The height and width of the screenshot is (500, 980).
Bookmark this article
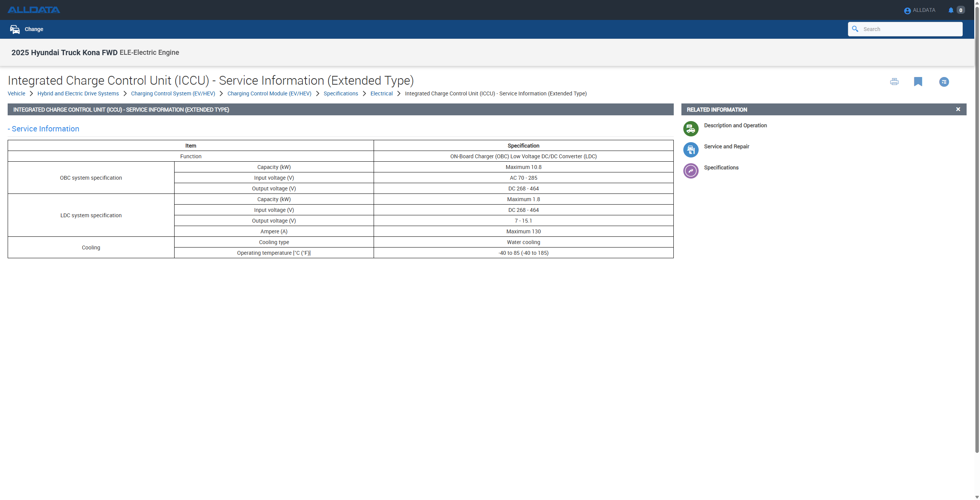click(918, 82)
